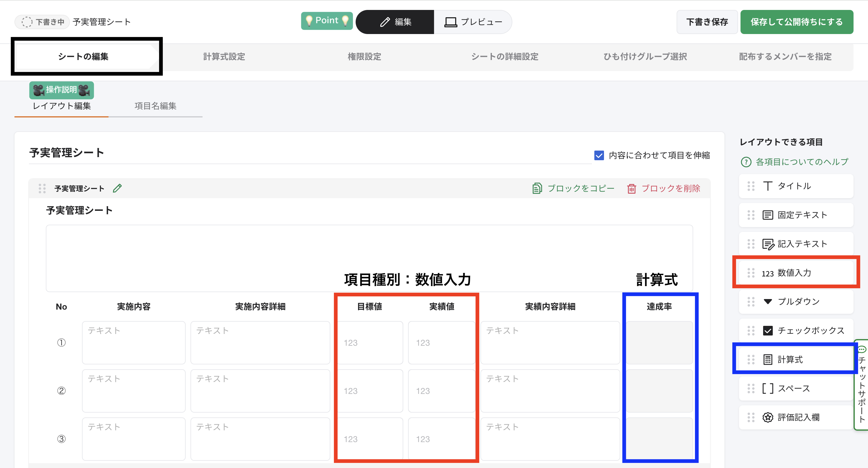Click ブロックを削除 link text
This screenshot has width=868, height=468.
671,189
